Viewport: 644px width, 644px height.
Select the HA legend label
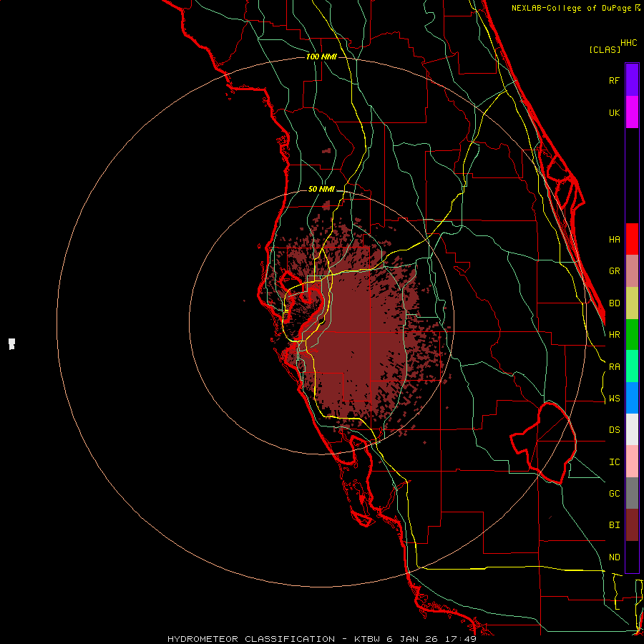(x=614, y=240)
